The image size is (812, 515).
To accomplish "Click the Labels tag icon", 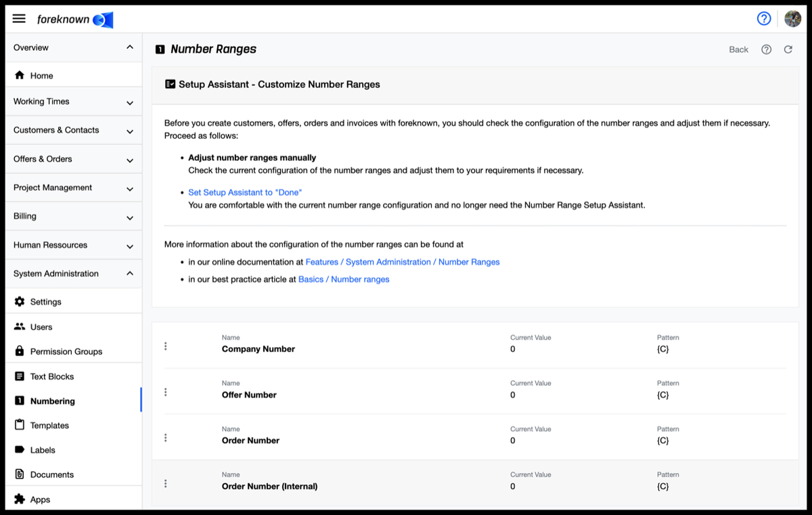I will point(20,449).
